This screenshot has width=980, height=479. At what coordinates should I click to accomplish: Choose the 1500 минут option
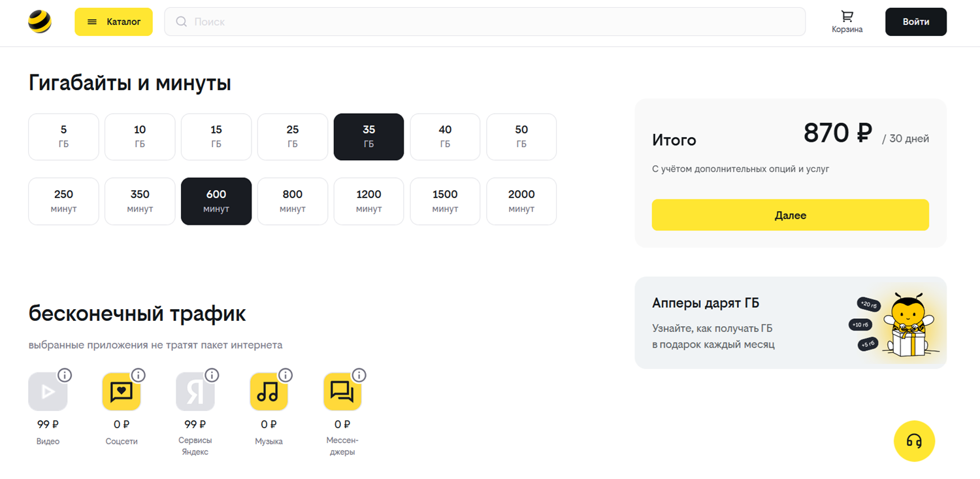(x=445, y=201)
